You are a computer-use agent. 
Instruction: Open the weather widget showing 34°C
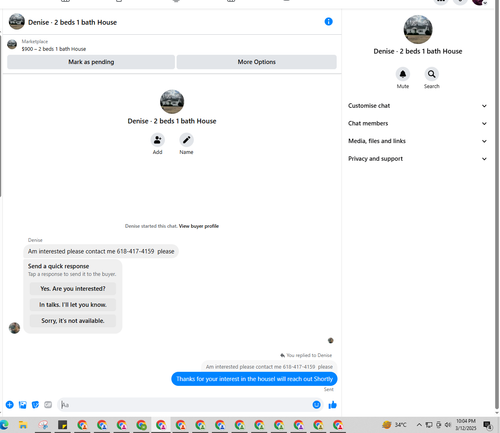tap(395, 425)
